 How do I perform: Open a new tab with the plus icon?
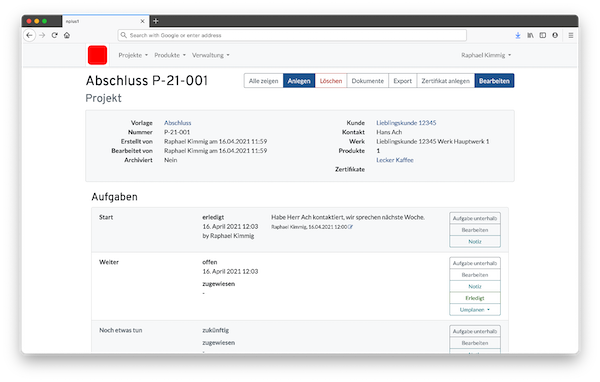coord(156,21)
